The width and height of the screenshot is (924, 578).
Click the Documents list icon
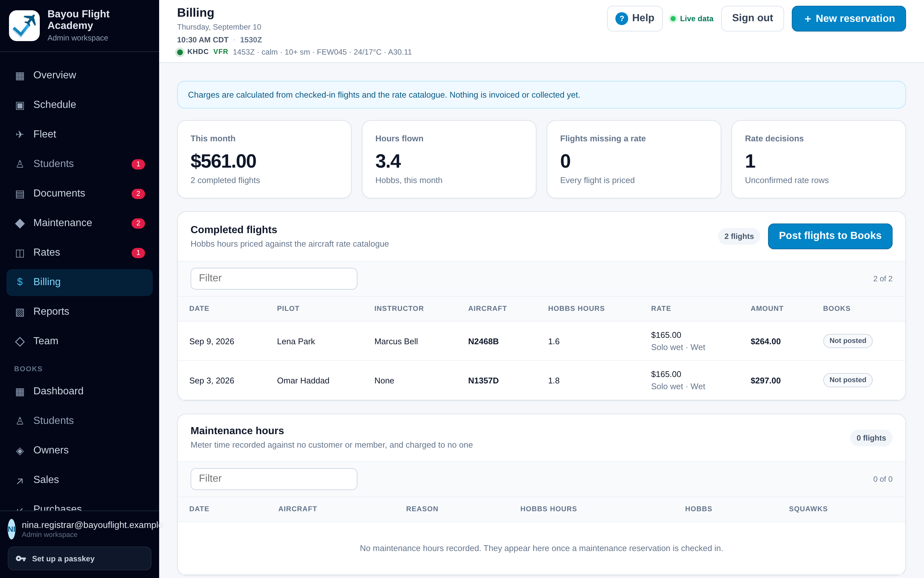click(x=20, y=194)
